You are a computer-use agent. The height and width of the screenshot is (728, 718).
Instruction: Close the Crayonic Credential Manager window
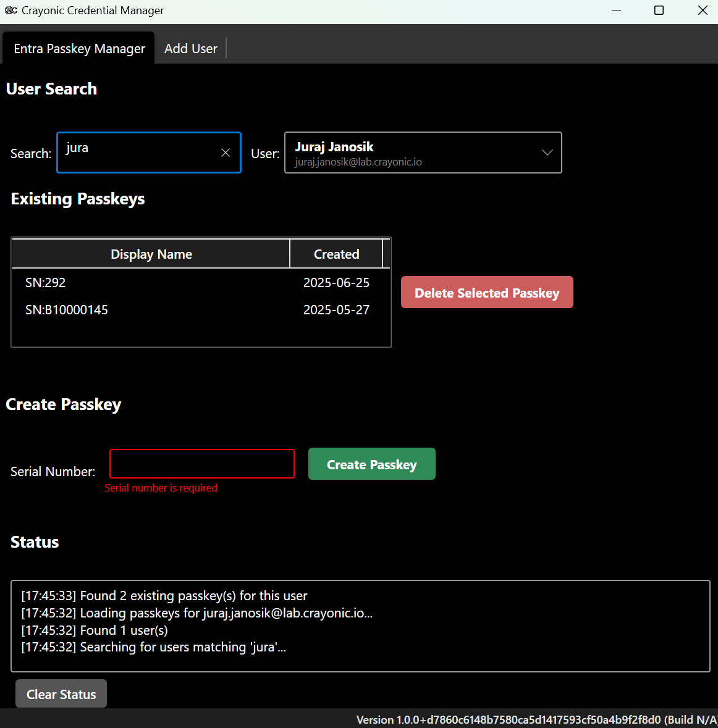(703, 10)
